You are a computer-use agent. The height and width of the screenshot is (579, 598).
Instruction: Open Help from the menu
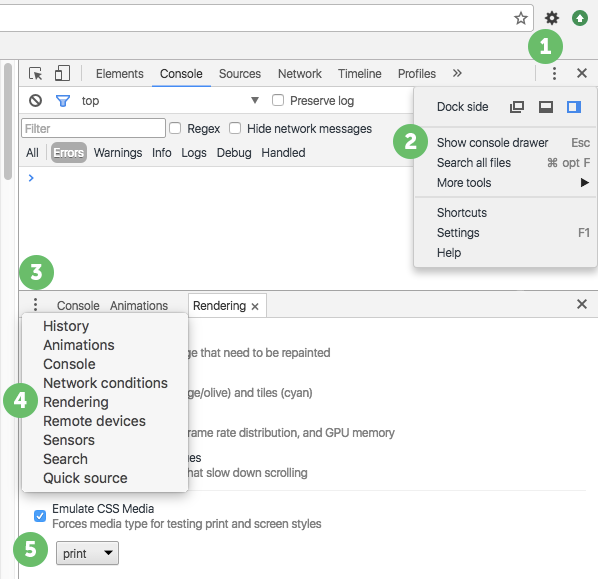[505, 253]
